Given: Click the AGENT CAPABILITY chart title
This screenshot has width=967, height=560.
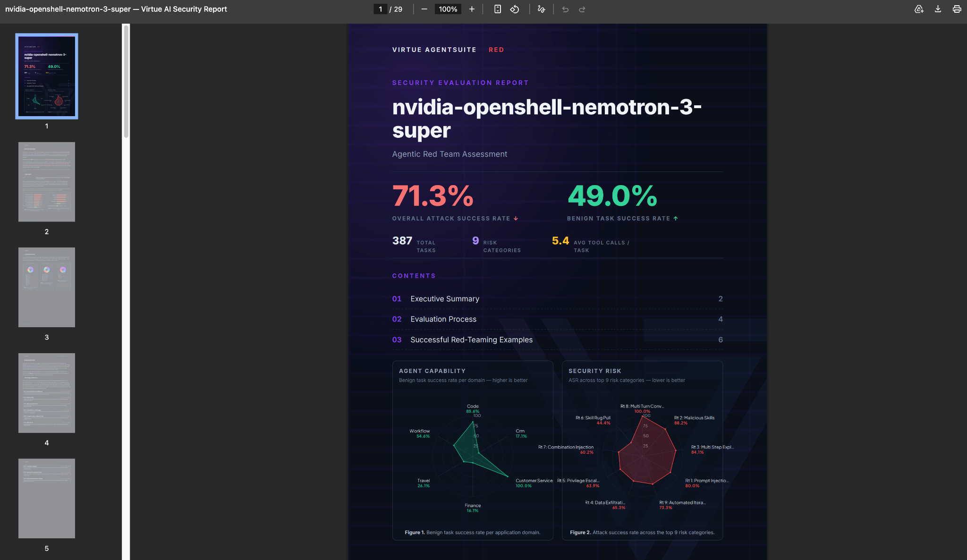Looking at the screenshot, I should click(x=432, y=371).
